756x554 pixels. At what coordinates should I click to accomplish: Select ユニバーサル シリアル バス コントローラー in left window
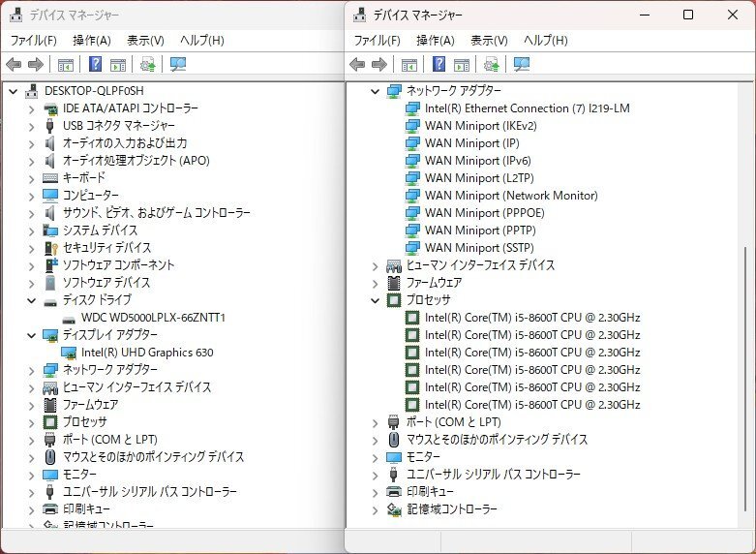tap(149, 492)
